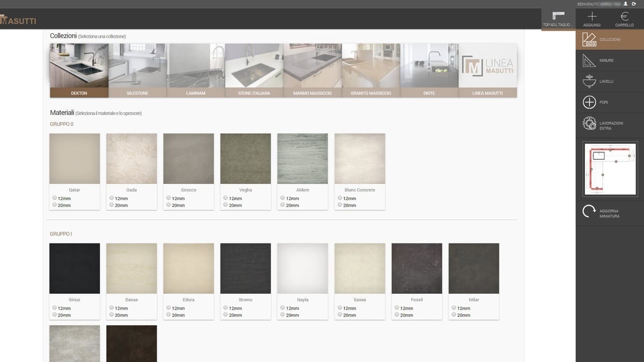This screenshot has height=362, width=644.
Task: Click the Qatar material swatch
Action: coord(75,159)
